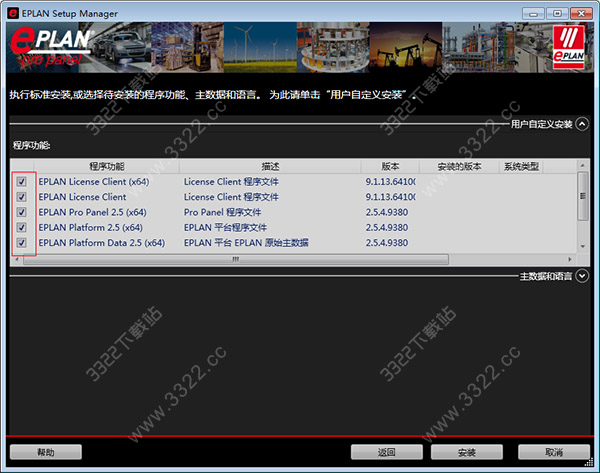Minimize the EPLAN Setup Manager window

[533, 14]
